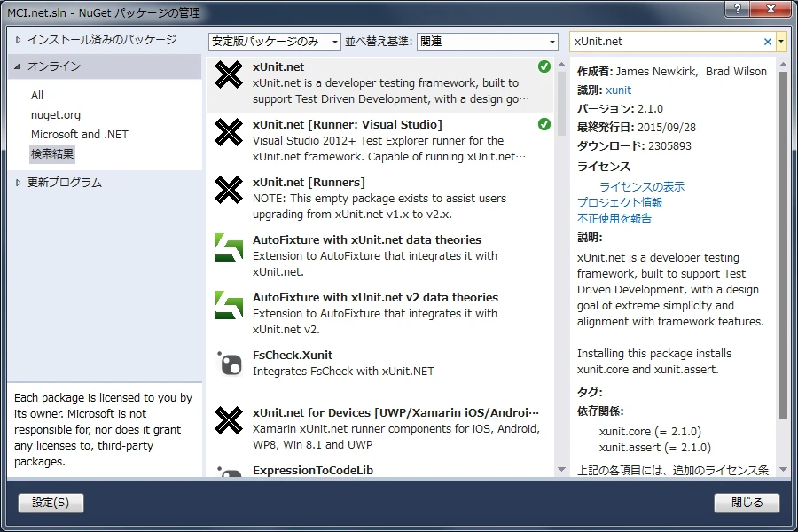798x532 pixels.
Task: Click the 不正使用を報告 link
Action: 614,218
